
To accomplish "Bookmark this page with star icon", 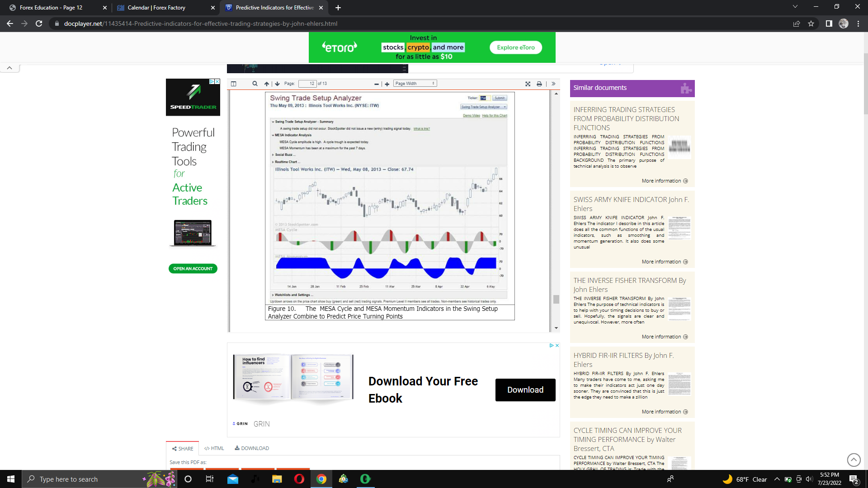I will (x=811, y=23).
